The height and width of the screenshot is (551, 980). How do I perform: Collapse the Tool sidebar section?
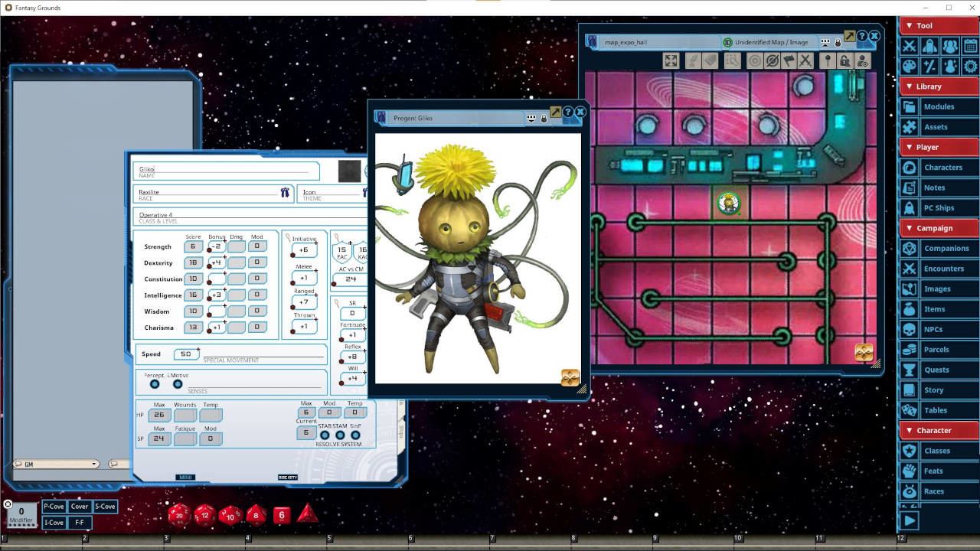(x=939, y=26)
